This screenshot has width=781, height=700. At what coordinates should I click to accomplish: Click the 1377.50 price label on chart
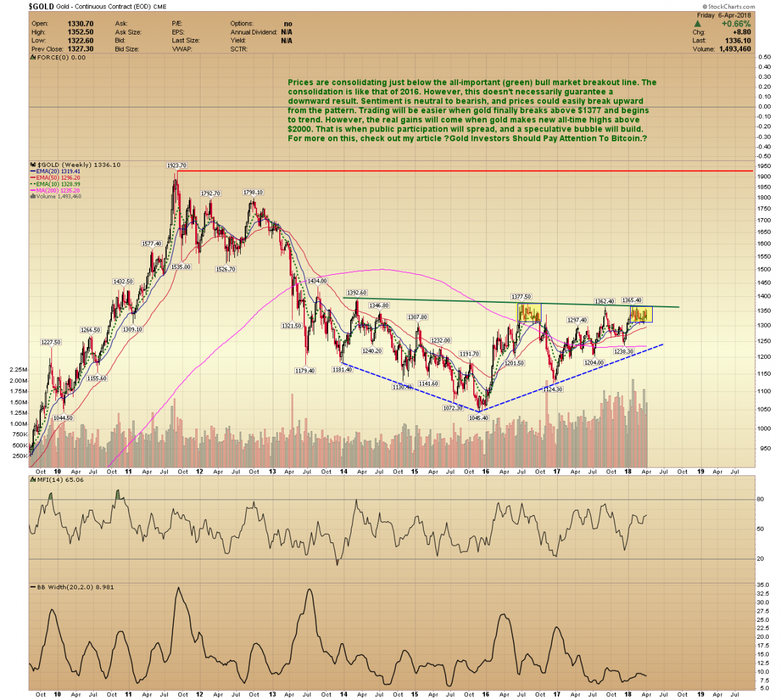[521, 297]
